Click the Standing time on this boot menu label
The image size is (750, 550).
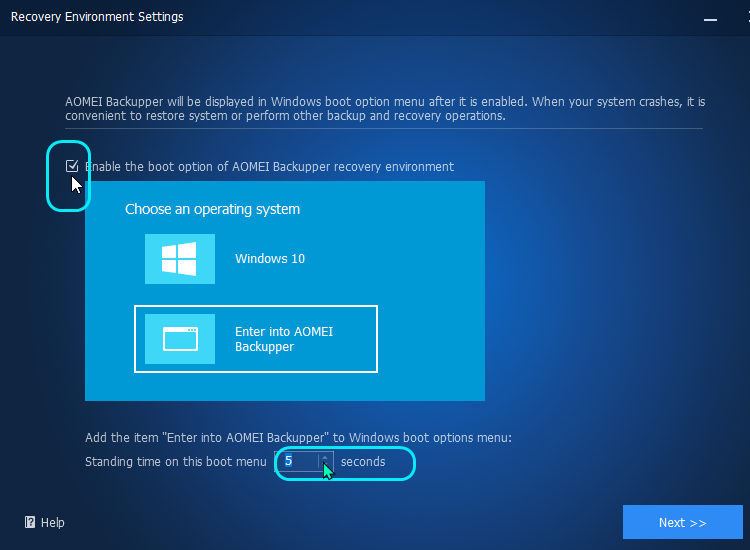click(176, 462)
